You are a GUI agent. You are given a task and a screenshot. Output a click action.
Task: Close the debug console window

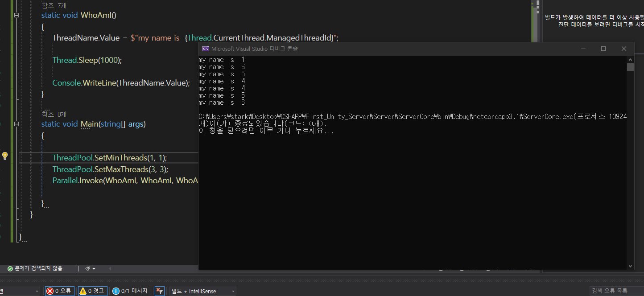[624, 49]
